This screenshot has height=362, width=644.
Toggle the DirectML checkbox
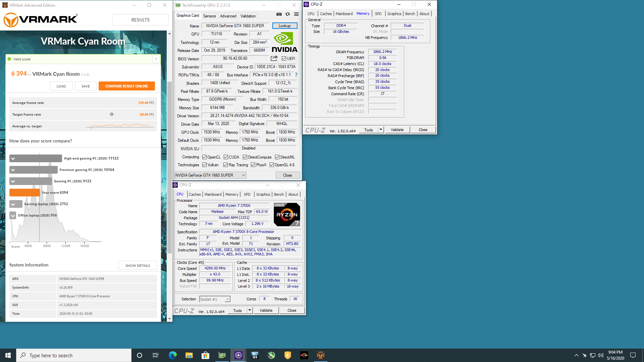point(277,157)
